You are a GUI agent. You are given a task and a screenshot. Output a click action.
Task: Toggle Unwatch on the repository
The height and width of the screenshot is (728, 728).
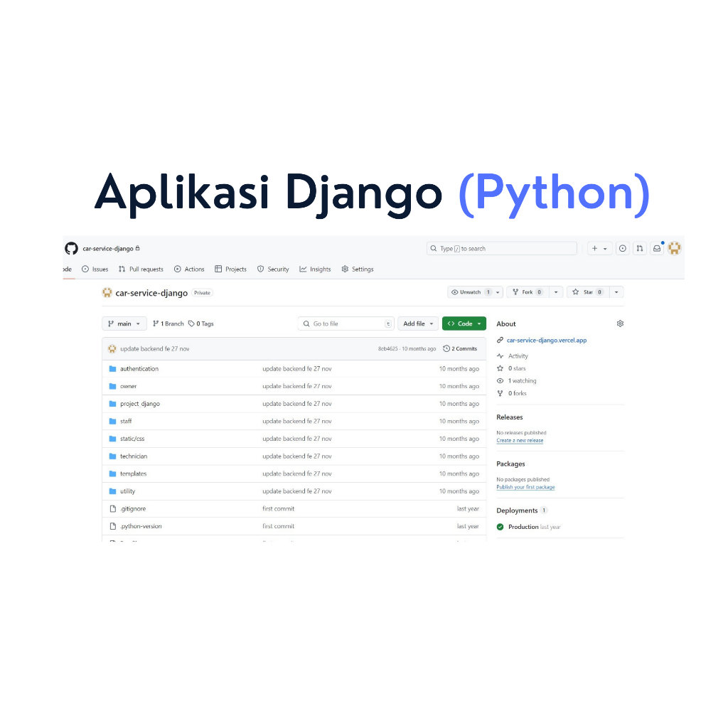pos(470,292)
